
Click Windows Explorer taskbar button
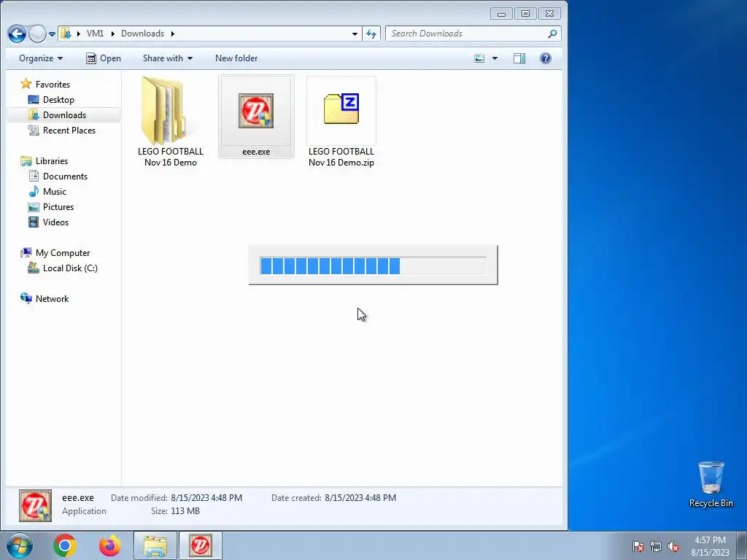click(x=155, y=545)
